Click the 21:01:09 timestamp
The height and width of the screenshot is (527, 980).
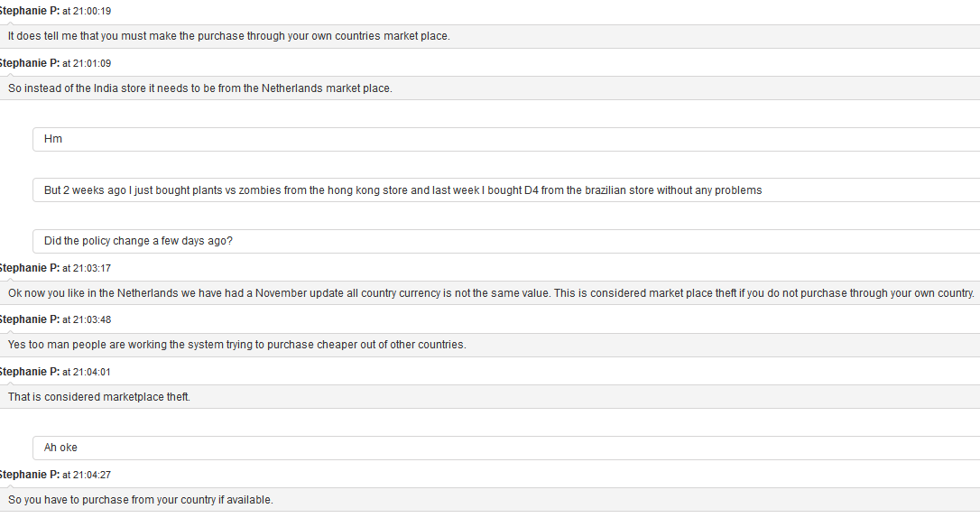click(x=87, y=63)
